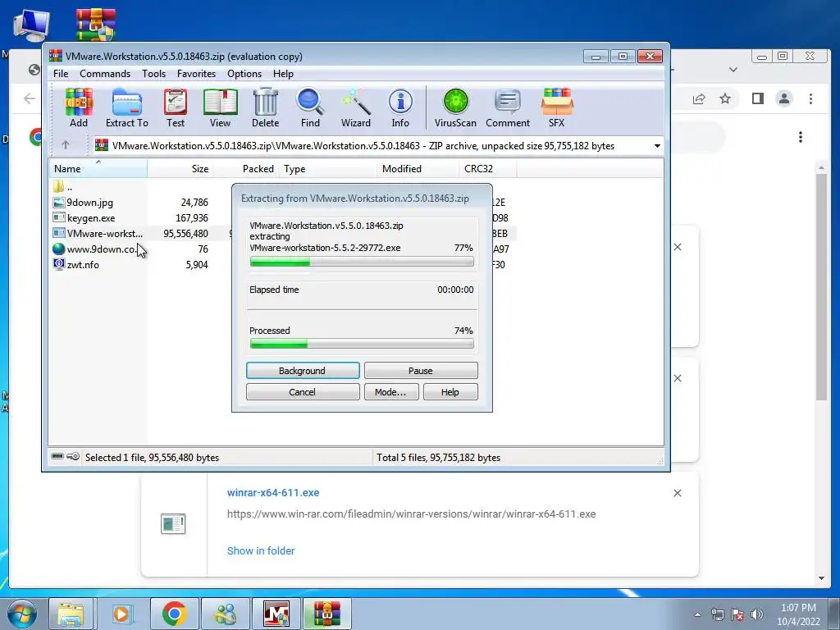Run VirusScan from the toolbar

(x=455, y=107)
